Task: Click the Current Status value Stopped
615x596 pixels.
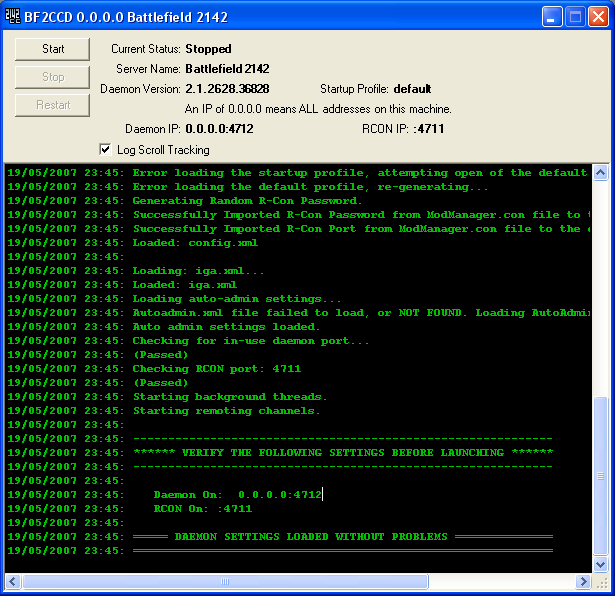Action: pyautogui.click(x=208, y=49)
